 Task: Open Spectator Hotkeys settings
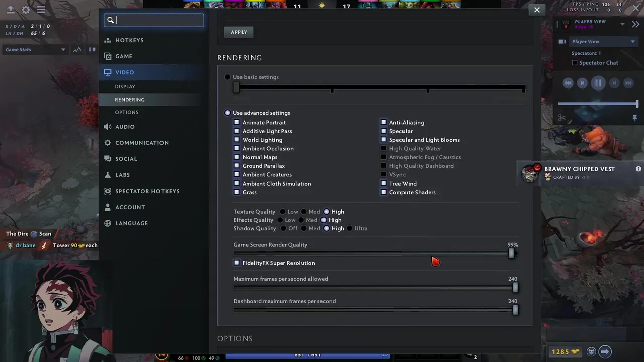point(153,191)
